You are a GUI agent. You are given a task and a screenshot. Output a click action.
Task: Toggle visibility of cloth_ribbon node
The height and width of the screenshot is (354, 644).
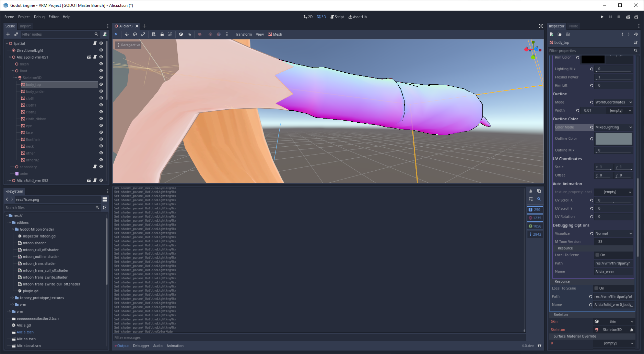(101, 119)
